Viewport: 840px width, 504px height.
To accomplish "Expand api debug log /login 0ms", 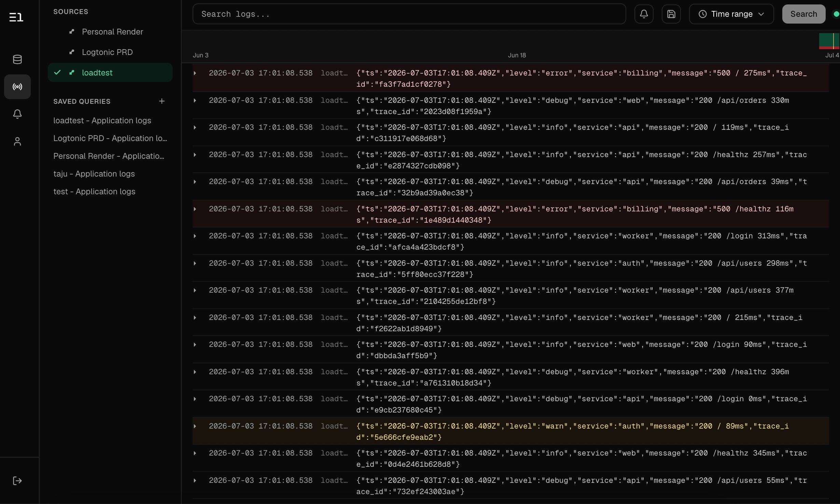I will [195, 399].
